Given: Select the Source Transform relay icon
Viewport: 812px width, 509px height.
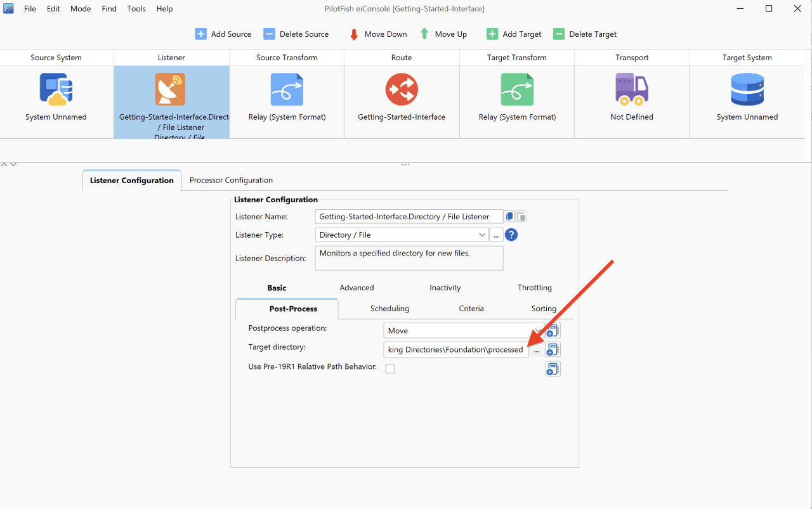Looking at the screenshot, I should pos(287,89).
